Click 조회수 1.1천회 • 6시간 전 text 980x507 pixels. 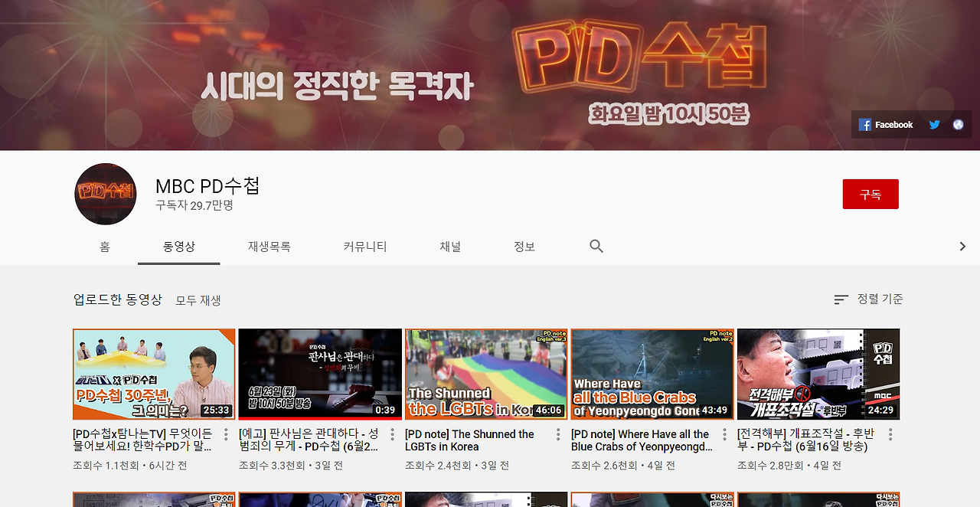[x=129, y=466]
